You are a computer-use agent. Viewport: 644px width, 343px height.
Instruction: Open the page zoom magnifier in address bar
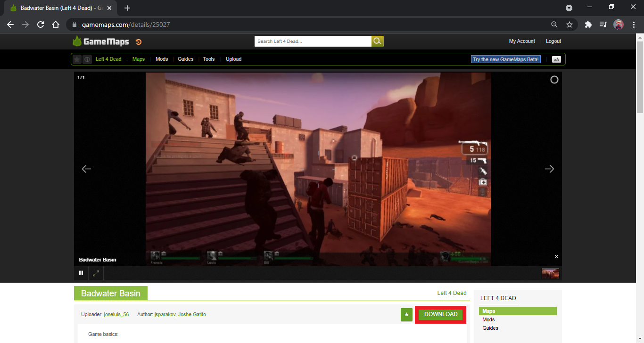pos(554,24)
